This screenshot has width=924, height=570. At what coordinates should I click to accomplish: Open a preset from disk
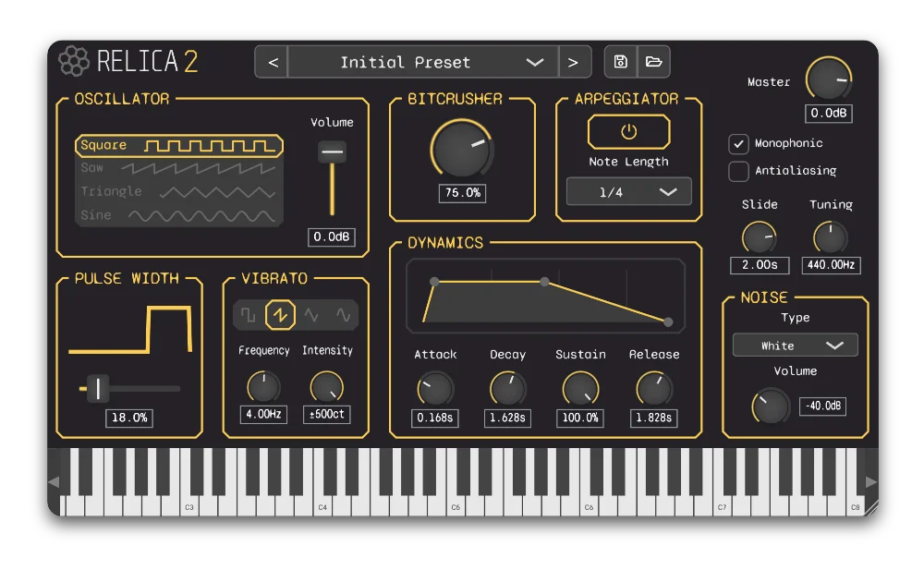point(653,61)
